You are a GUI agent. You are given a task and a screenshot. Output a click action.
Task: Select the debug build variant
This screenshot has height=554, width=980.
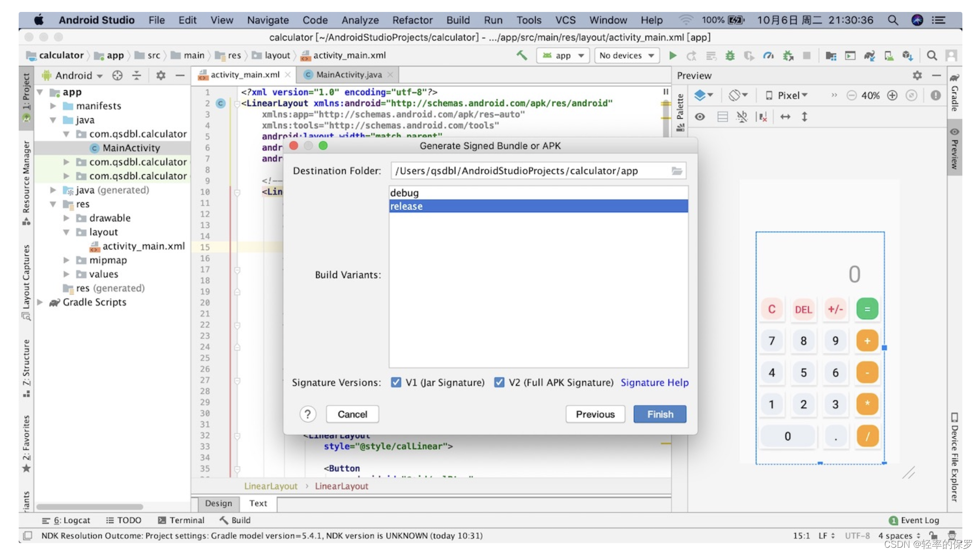[x=538, y=192]
